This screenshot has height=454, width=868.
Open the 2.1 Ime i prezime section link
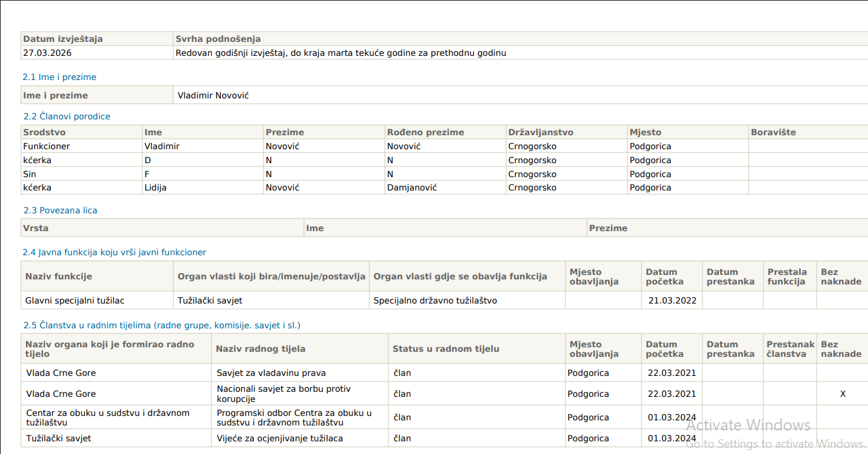tap(60, 77)
